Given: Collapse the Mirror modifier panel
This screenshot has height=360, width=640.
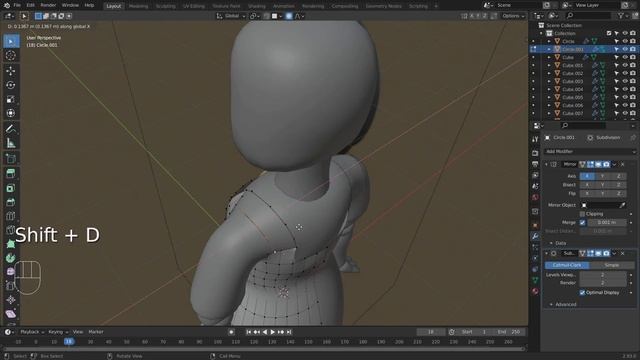Looking at the screenshot, I should [x=547, y=164].
